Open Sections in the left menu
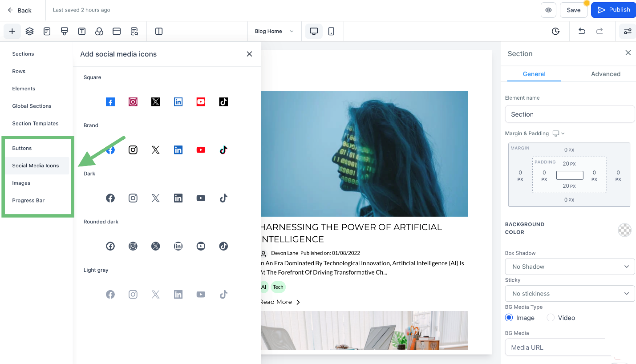The height and width of the screenshot is (364, 636). point(23,54)
